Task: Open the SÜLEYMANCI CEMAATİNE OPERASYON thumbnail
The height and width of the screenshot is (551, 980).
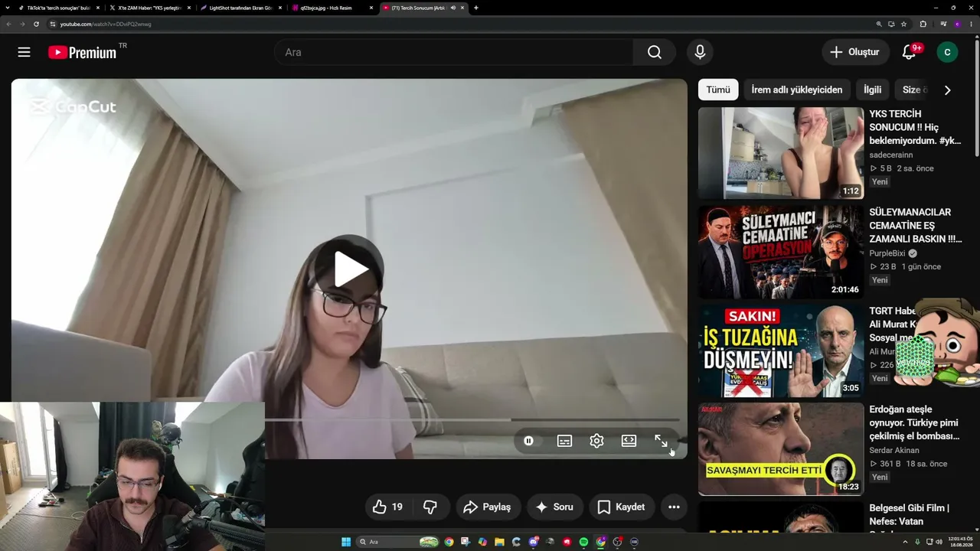Action: (x=781, y=252)
